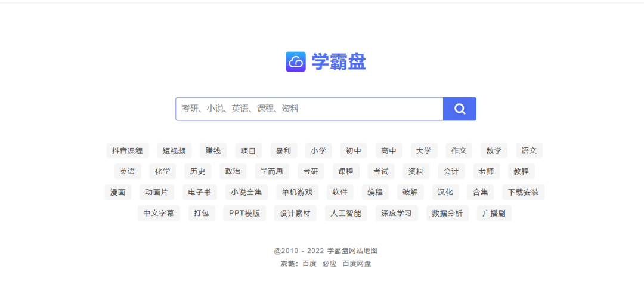Open the 破解 tag
This screenshot has width=644, height=306.
[x=410, y=192]
